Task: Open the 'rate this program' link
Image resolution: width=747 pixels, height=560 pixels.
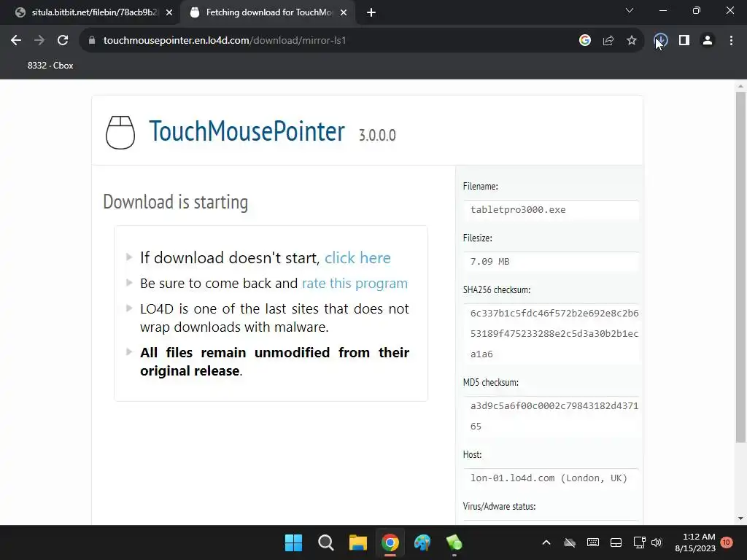Action: (355, 284)
